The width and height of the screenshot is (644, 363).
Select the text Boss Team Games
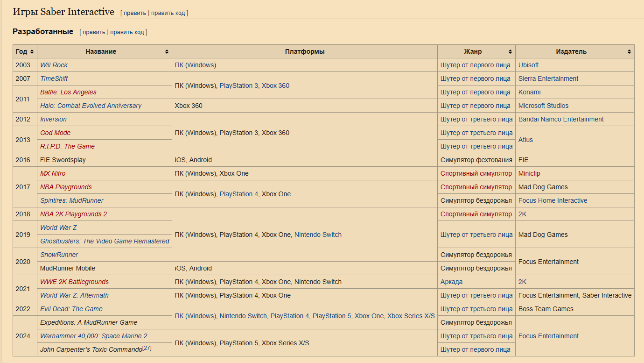pyautogui.click(x=546, y=309)
